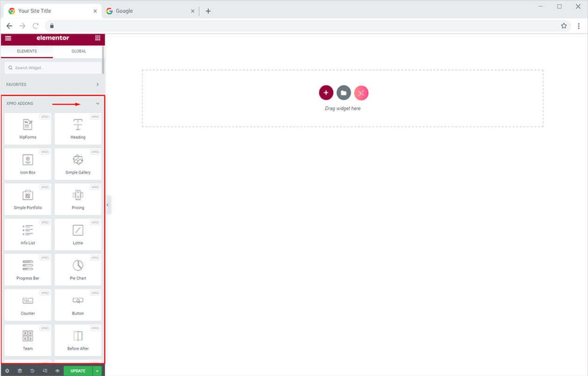Open the Elementor hamburger menu
Image resolution: width=588 pixels, height=376 pixels.
click(x=8, y=38)
